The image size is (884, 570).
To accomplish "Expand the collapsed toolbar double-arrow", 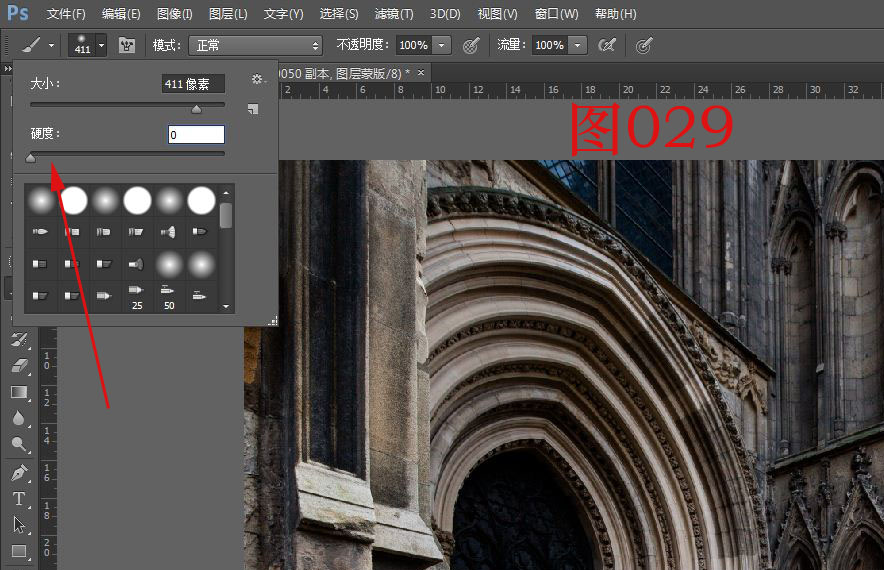I will click(x=8, y=69).
